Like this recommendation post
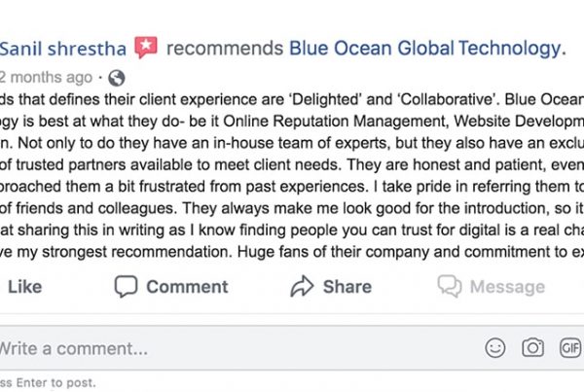The width and height of the screenshot is (584, 392). [x=25, y=287]
